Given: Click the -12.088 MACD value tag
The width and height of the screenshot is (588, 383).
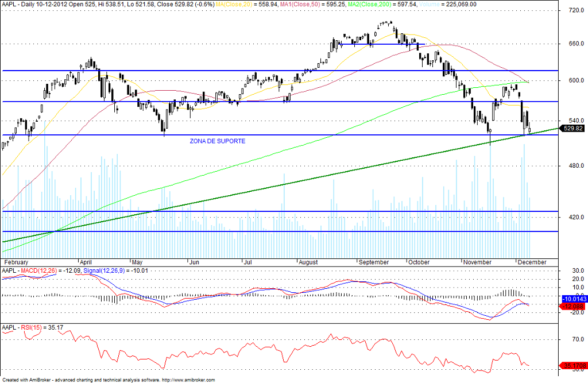Looking at the screenshot, I should click(x=574, y=307).
